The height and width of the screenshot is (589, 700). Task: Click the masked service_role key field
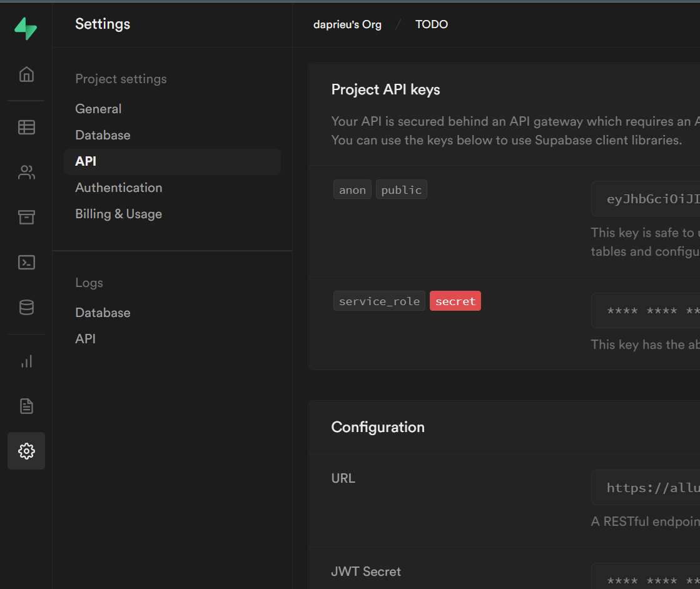[x=646, y=311]
